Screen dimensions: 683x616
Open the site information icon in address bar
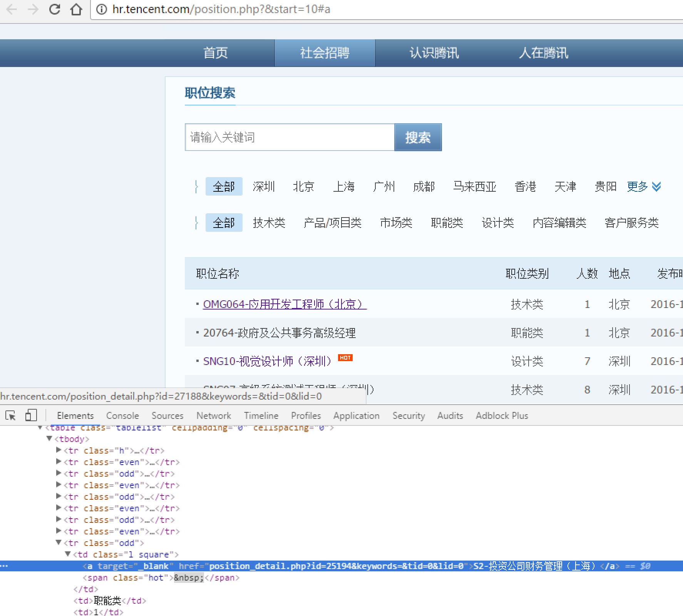click(101, 9)
